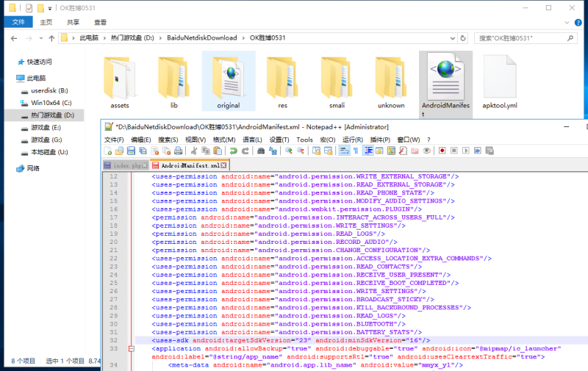
Task: Click the blue 文件 tab in Explorer
Action: [18, 22]
